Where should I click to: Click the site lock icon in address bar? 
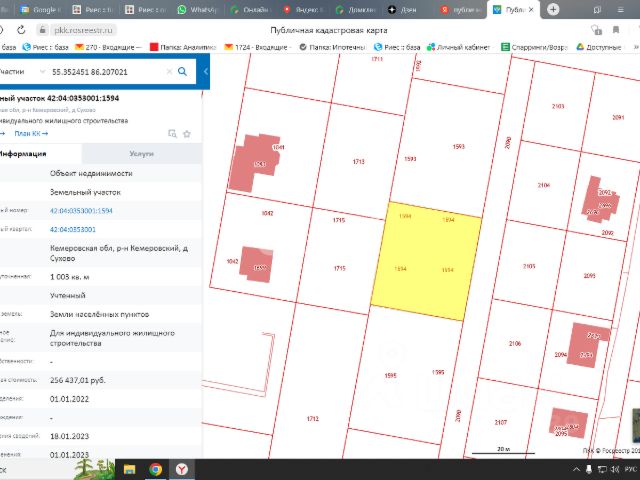point(42,30)
